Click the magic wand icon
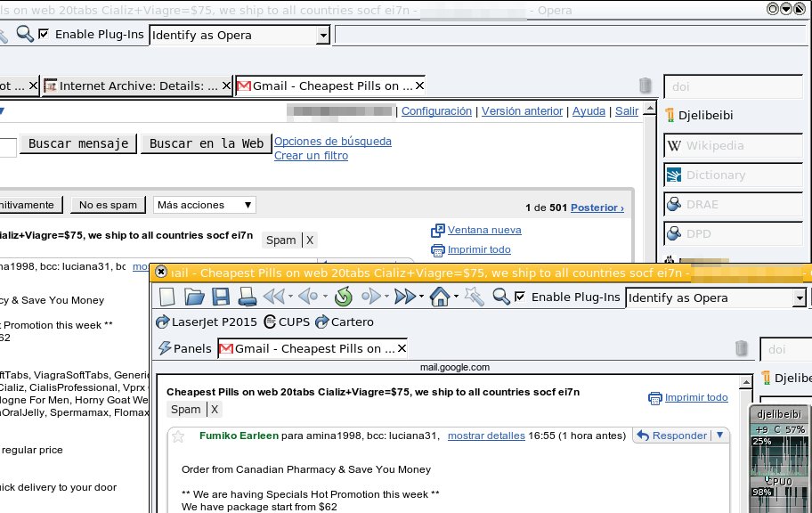The width and height of the screenshot is (812, 513). click(x=474, y=297)
